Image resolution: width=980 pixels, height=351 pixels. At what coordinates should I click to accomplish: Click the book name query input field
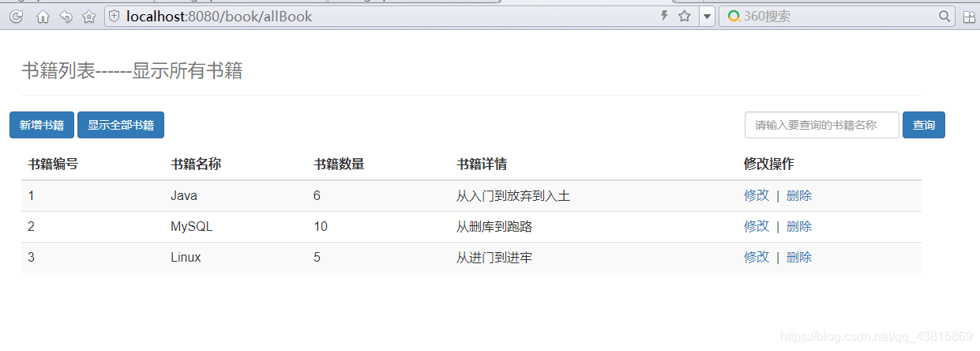pyautogui.click(x=822, y=125)
